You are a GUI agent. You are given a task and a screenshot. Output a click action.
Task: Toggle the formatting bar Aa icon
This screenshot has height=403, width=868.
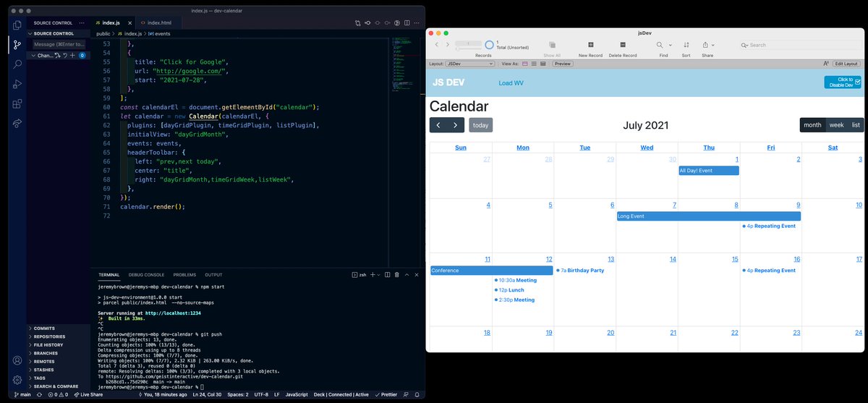click(x=825, y=64)
